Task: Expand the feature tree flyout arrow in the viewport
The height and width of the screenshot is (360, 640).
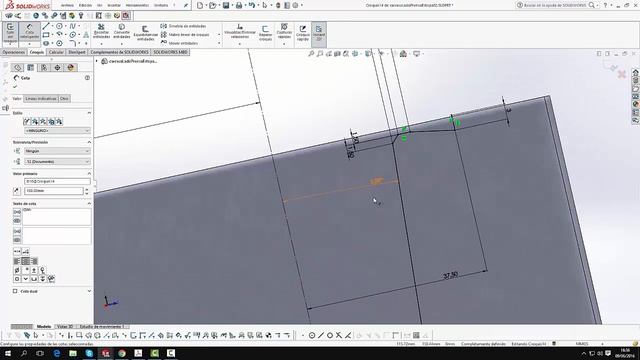Action: [97, 61]
